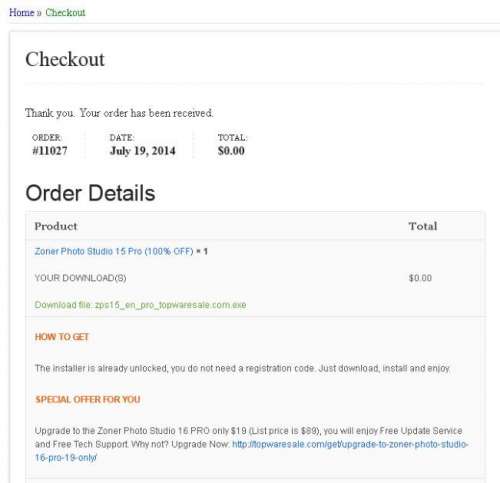
Task: Open the Home breadcrumb link
Action: coord(22,13)
